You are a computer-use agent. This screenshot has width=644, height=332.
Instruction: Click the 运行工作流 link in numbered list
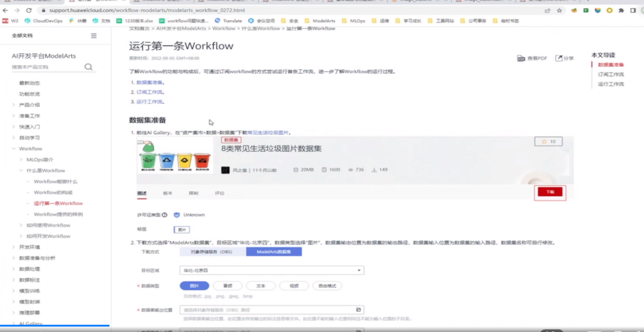click(x=149, y=102)
